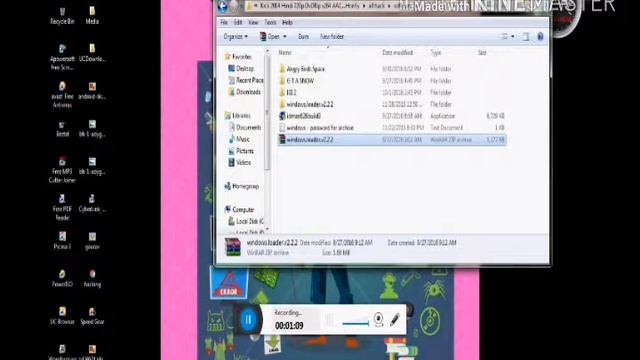Open Local Disk (C:) in navigation pane
Screen dimensions: 640x360
246,221
